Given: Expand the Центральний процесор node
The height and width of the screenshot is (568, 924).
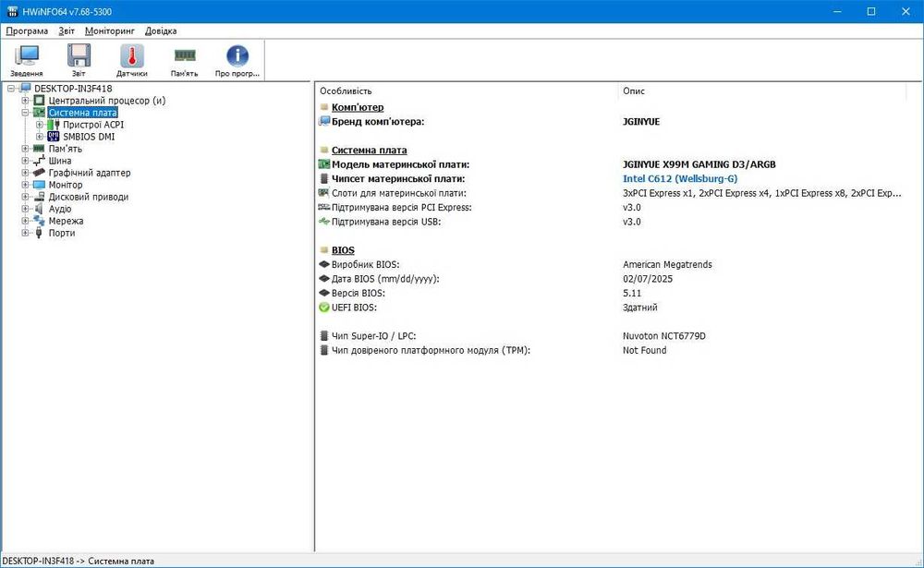Looking at the screenshot, I should click(x=25, y=101).
